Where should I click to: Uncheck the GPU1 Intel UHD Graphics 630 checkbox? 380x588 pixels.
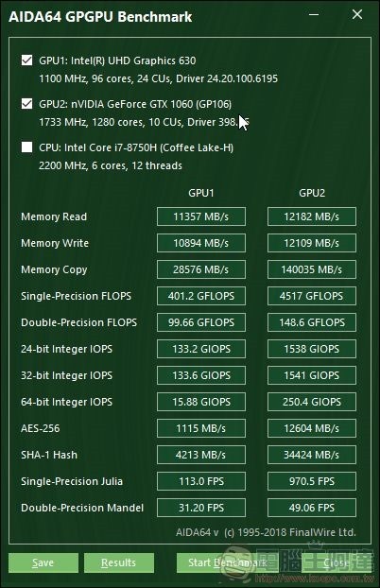click(x=26, y=61)
